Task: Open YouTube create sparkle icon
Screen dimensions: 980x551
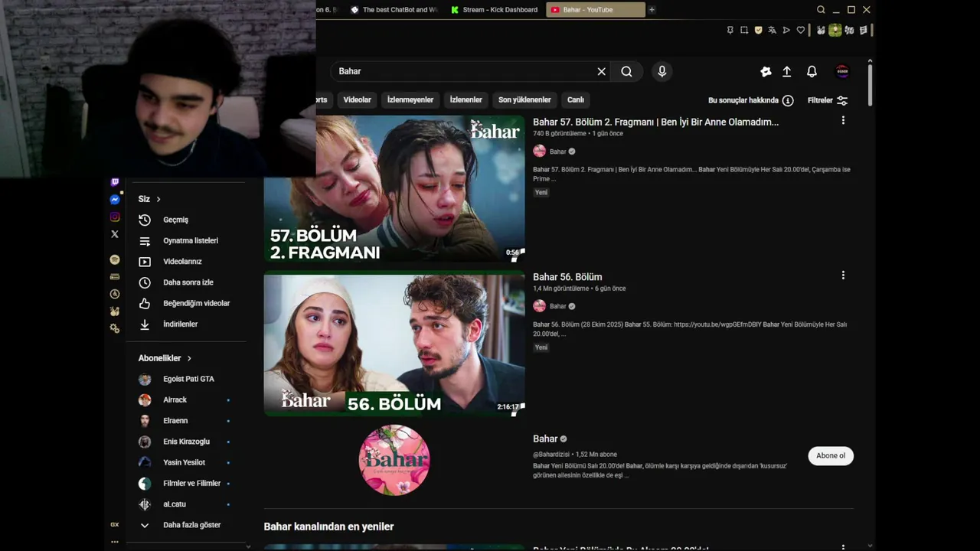Action: (766, 71)
